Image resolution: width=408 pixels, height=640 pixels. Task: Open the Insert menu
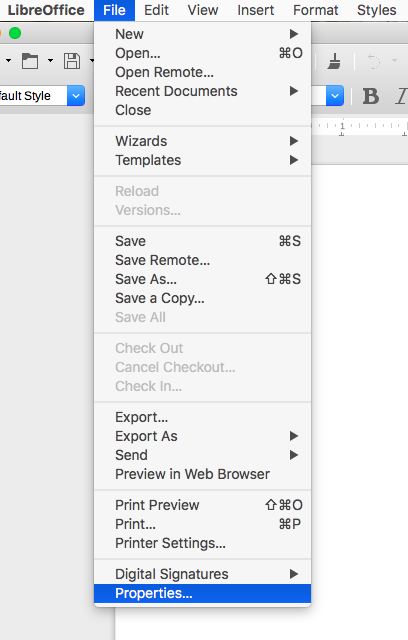255,10
